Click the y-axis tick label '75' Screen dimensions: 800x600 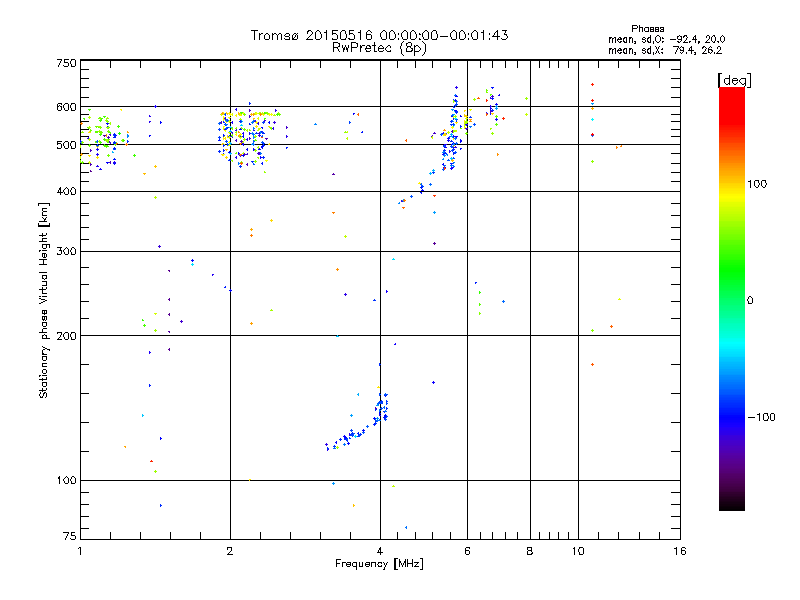point(70,536)
